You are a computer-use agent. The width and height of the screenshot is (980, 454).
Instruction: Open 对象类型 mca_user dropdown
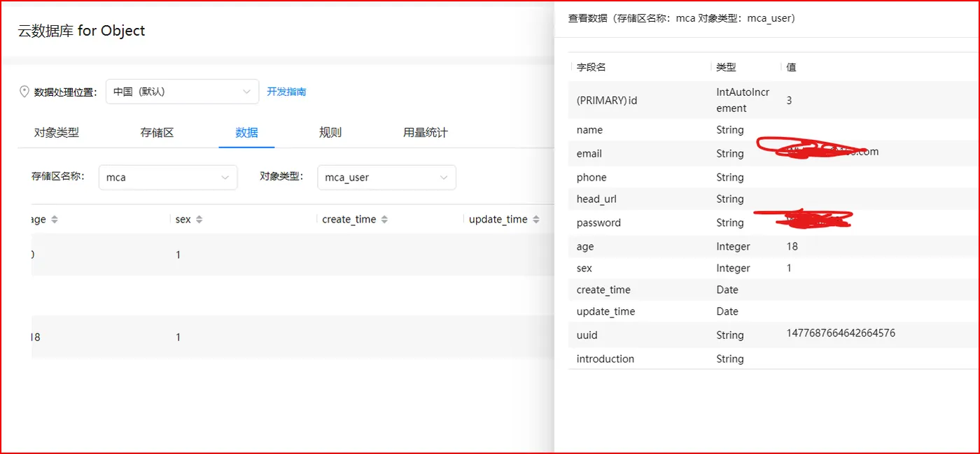(x=386, y=178)
